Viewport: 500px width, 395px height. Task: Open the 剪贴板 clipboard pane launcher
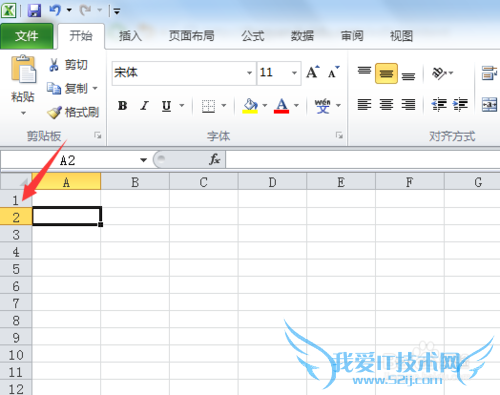[x=98, y=135]
